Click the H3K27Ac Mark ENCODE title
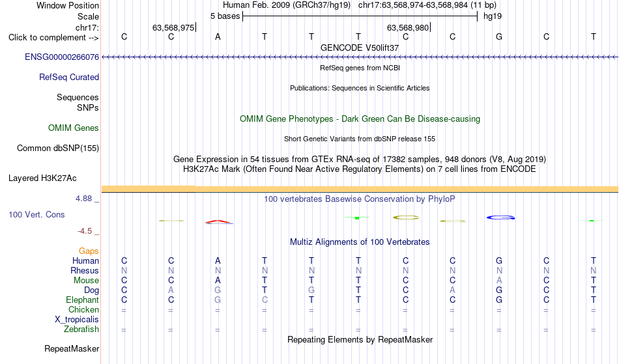The height and width of the screenshot is (364, 619). (x=360, y=169)
